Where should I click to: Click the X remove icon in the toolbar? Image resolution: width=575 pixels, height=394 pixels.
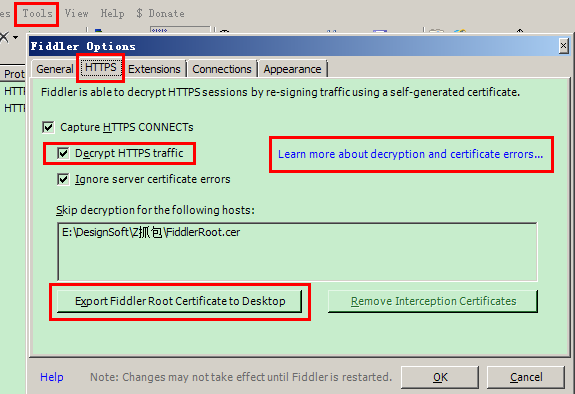click(4, 37)
